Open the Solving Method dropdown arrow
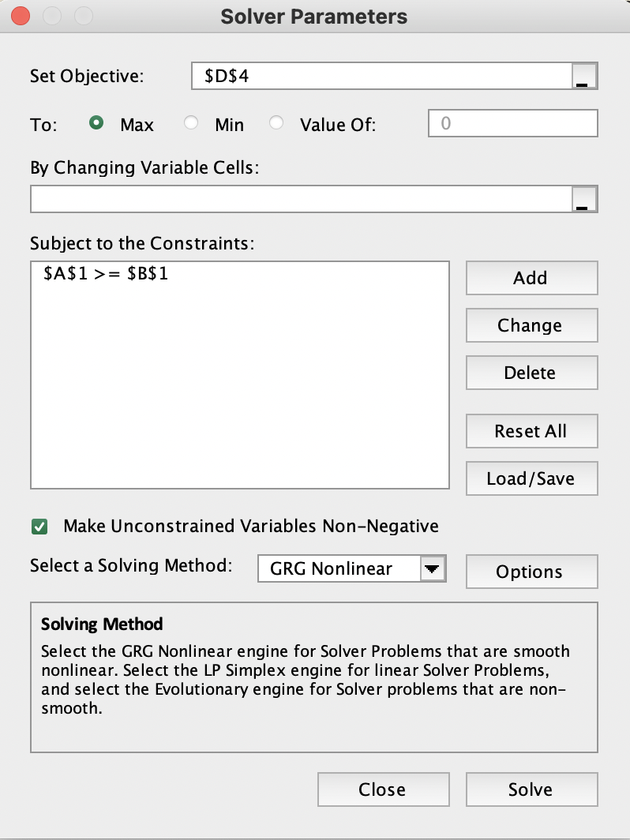 433,568
